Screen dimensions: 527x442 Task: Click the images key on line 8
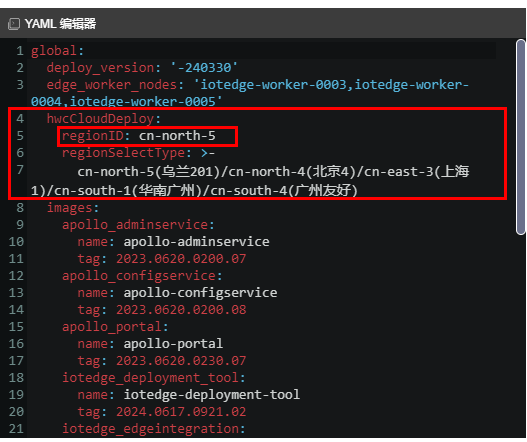point(69,208)
